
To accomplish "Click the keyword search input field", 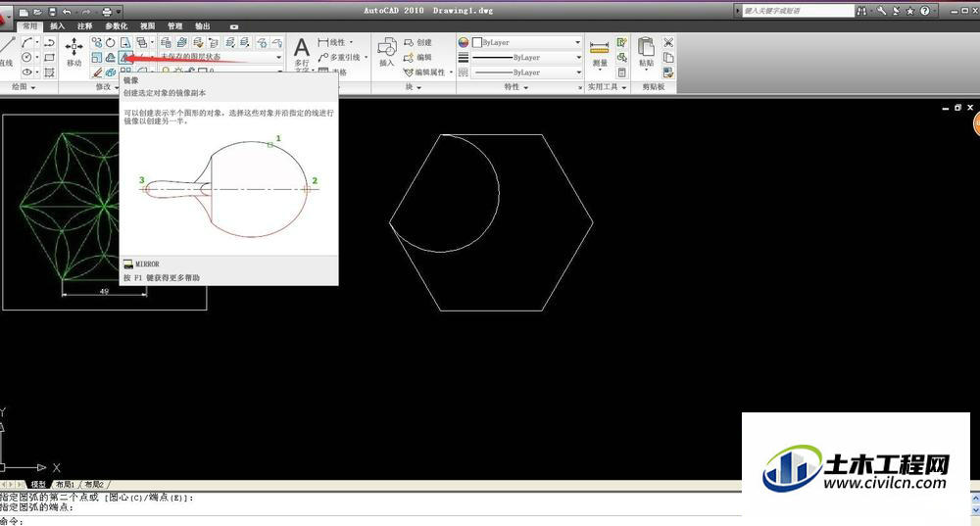I will click(798, 11).
